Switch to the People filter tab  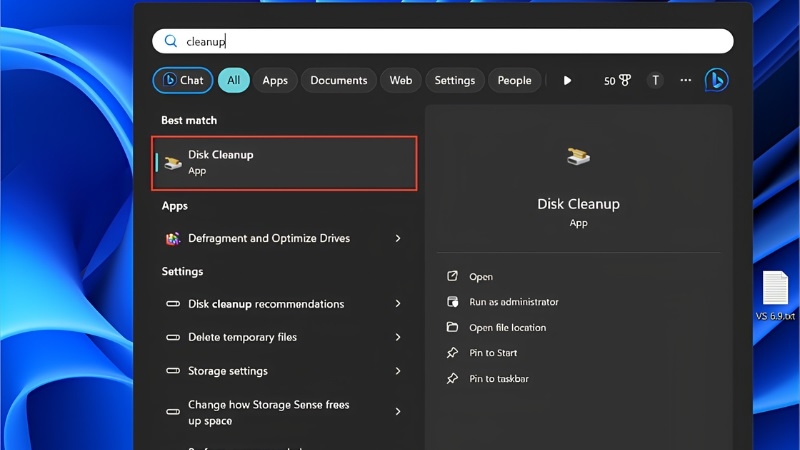[x=514, y=80]
